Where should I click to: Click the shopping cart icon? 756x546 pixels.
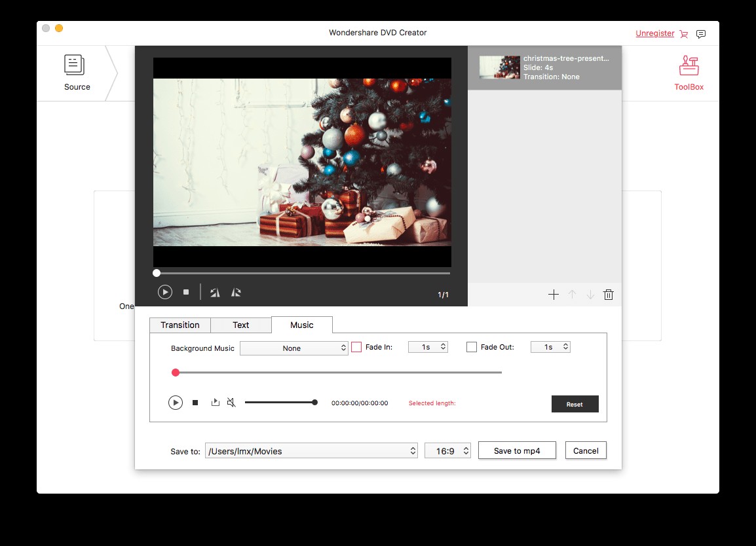pos(684,34)
